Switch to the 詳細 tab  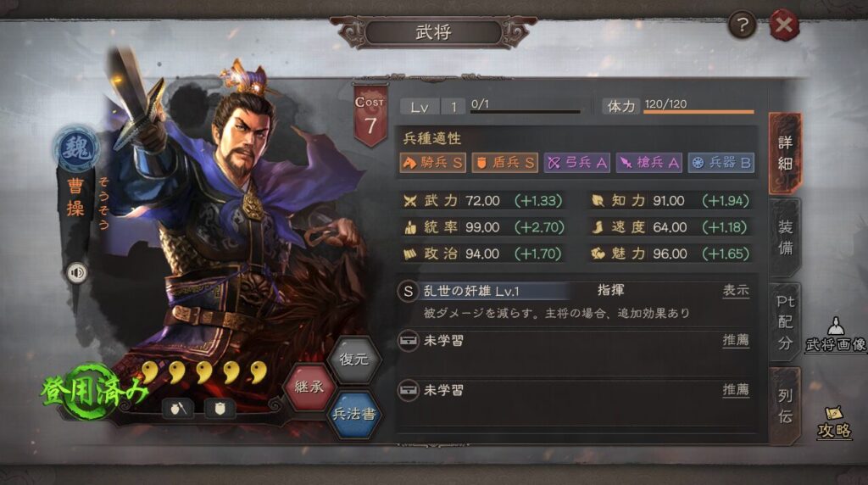tap(785, 153)
